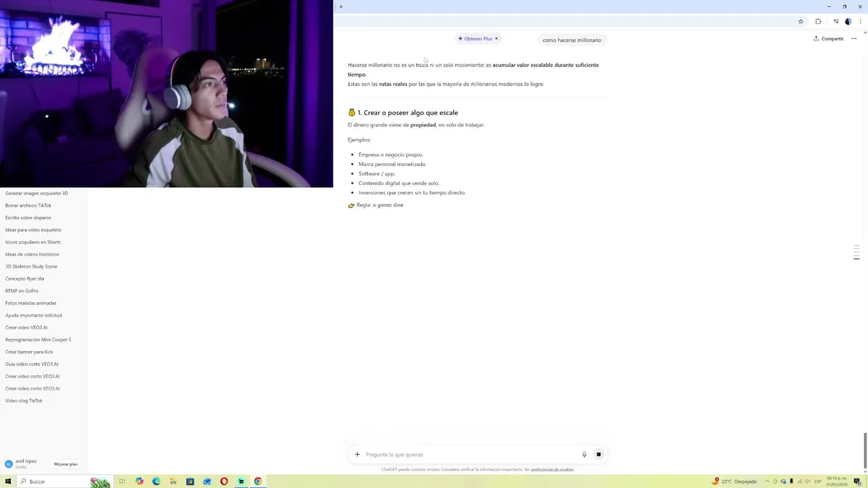Viewport: 868px width, 488px height.
Task: Open chat 'Reprogramación Mini Cooper S'
Action: [x=38, y=340]
